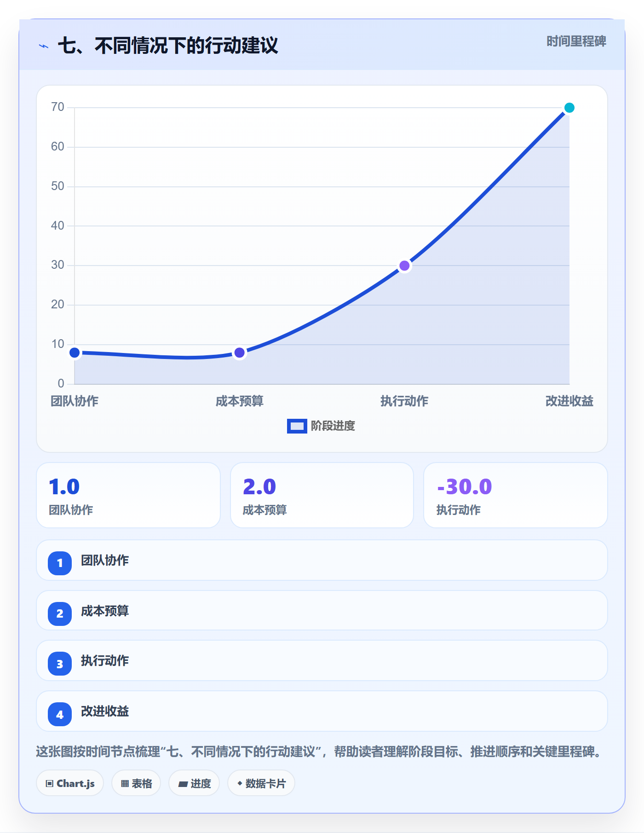This screenshot has width=644, height=833.
Task: Click the 成本预算 data point on chart
Action: point(240,353)
